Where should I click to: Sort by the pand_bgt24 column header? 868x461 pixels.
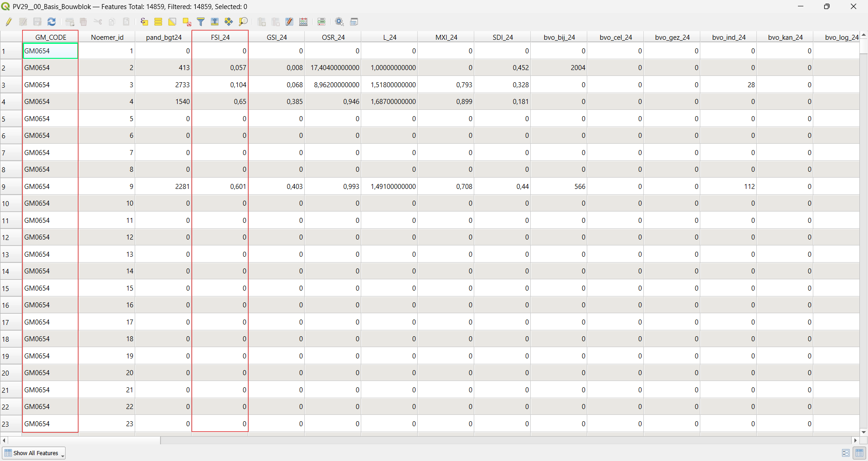coord(164,37)
